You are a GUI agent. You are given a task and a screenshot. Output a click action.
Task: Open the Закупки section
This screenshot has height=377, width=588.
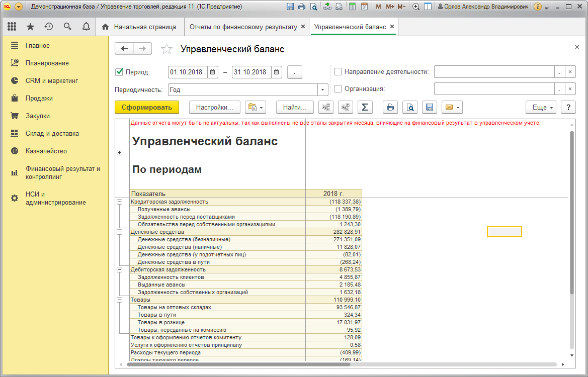(38, 116)
